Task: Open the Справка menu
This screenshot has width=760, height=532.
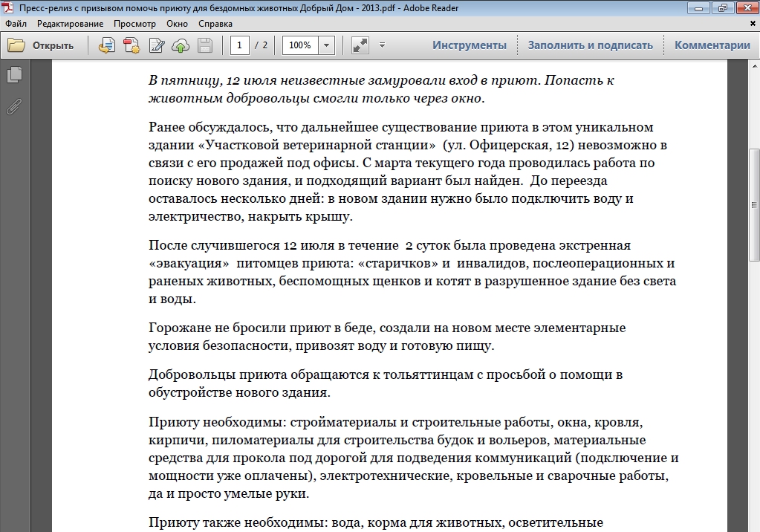Action: (215, 24)
